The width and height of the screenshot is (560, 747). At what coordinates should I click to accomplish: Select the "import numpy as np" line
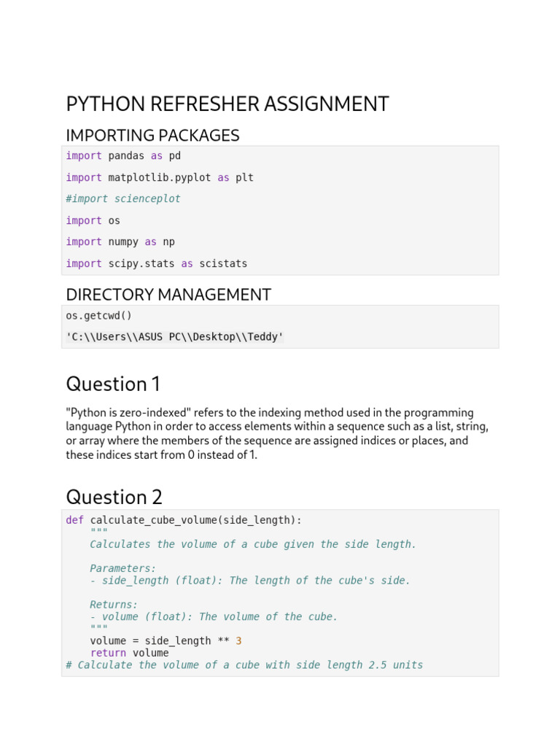(x=120, y=241)
